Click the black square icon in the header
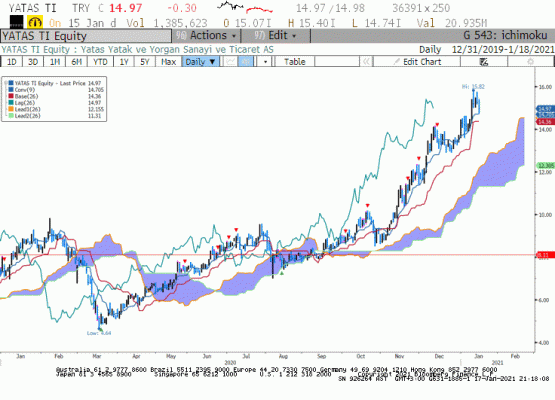 click(17, 22)
